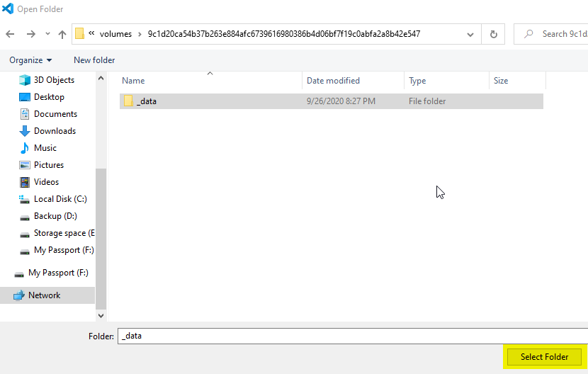Select the _data folder row
This screenshot has height=374, width=588.
[x=332, y=101]
